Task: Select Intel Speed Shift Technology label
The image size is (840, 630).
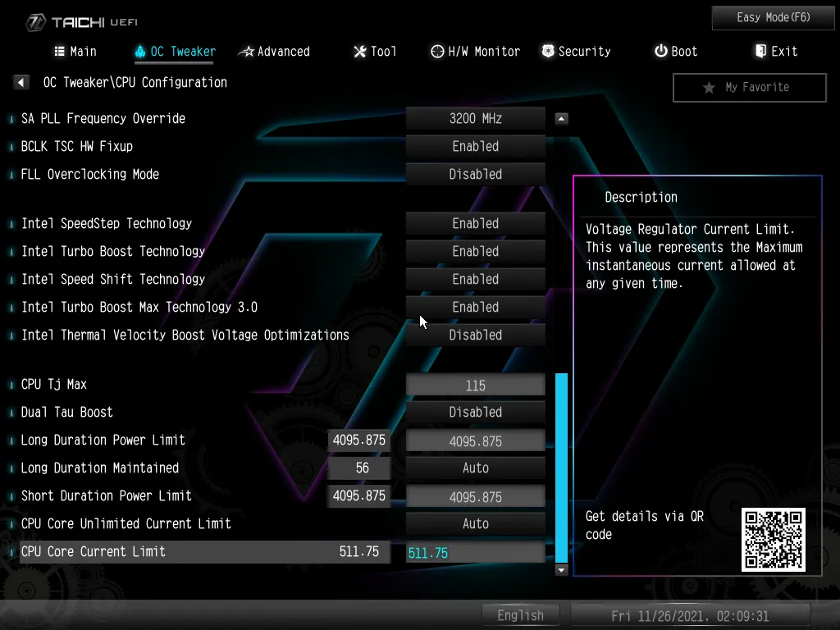Action: click(x=113, y=279)
